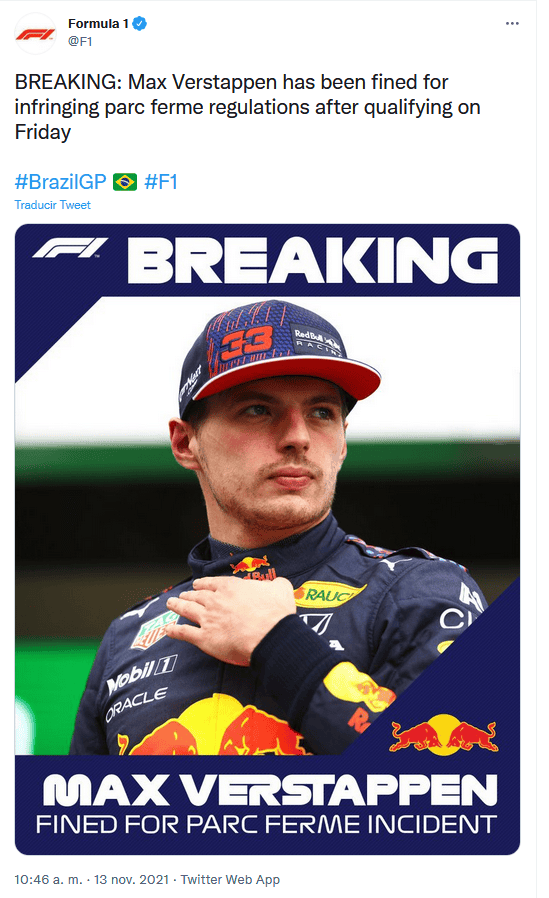Click the blue verified badge
The height and width of the screenshot is (898, 549).
click(140, 23)
